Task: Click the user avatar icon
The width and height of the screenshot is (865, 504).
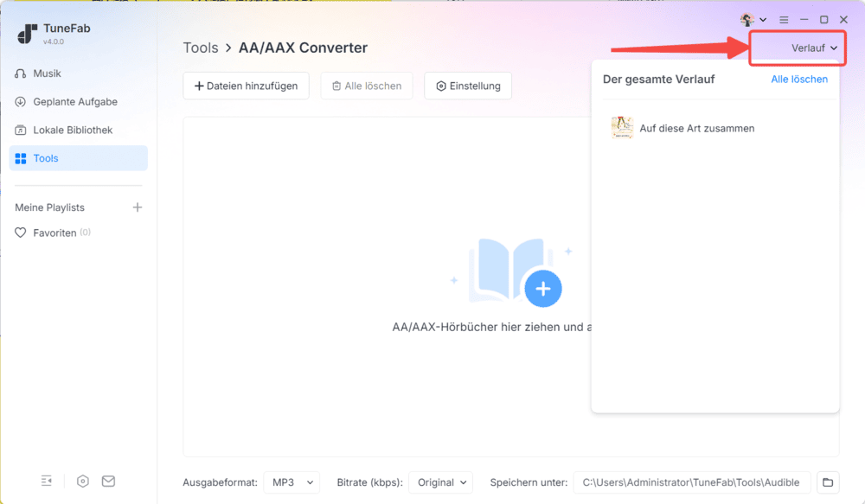Action: (747, 20)
